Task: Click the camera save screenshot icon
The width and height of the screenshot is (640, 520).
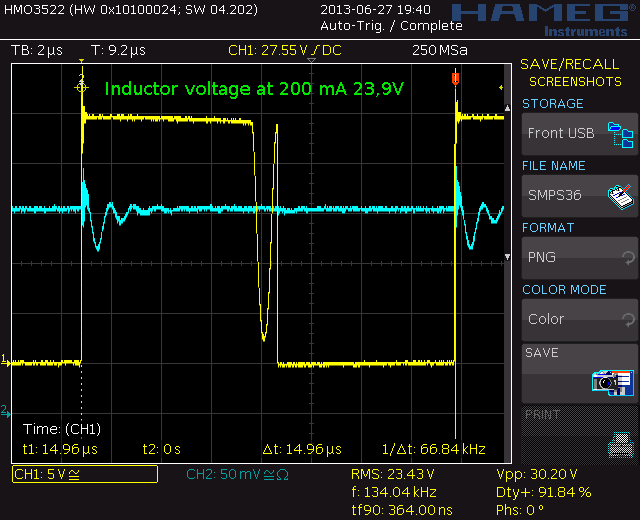Action: 612,381
